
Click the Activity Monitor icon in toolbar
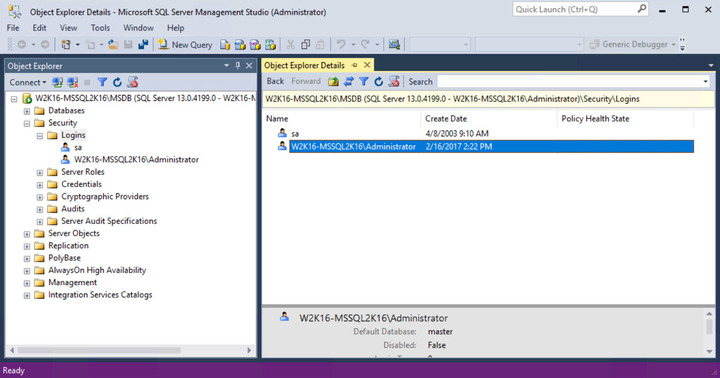coord(394,45)
